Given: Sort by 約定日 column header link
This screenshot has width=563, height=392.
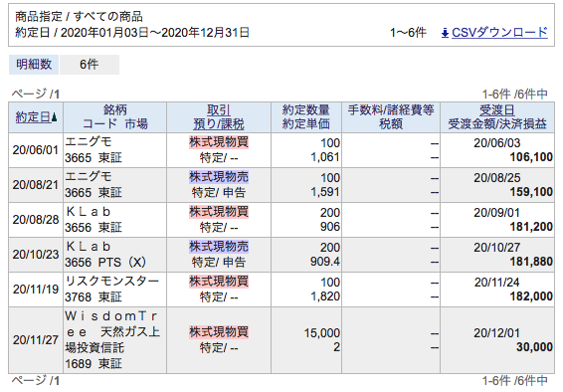Looking at the screenshot, I should 33,117.
